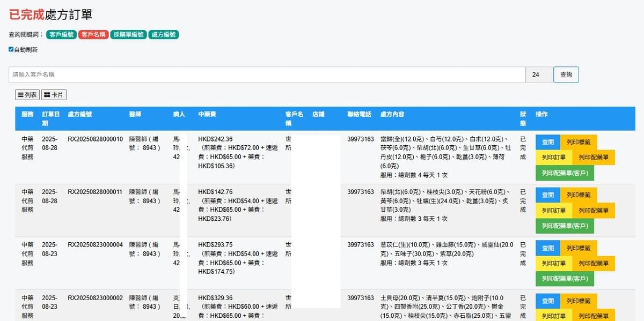Click 列印標籤 for order RX20250823000004
Image resolution: width=644 pixels, height=321 pixels.
(579, 248)
